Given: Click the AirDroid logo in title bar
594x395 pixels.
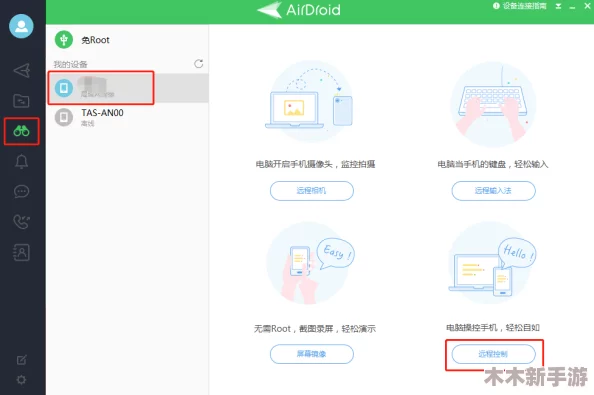Looking at the screenshot, I should (x=299, y=10).
